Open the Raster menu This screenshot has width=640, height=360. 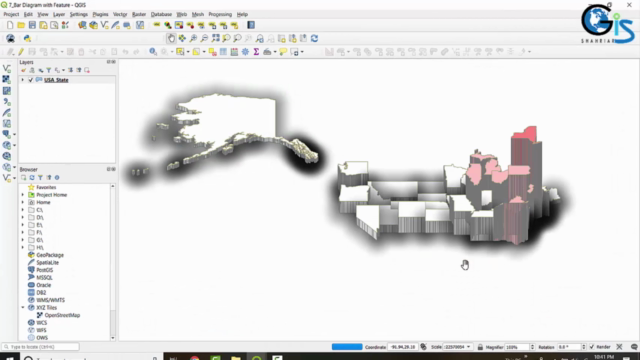click(x=139, y=14)
